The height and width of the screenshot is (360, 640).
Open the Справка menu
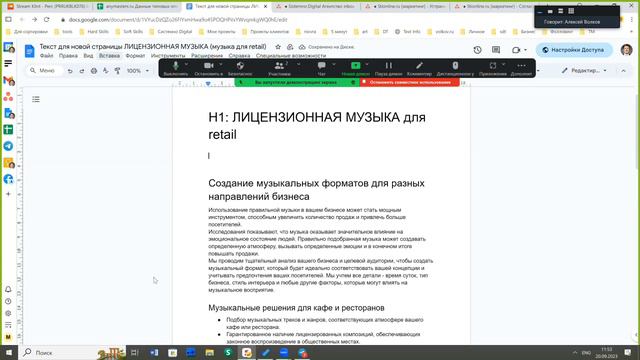239,56
